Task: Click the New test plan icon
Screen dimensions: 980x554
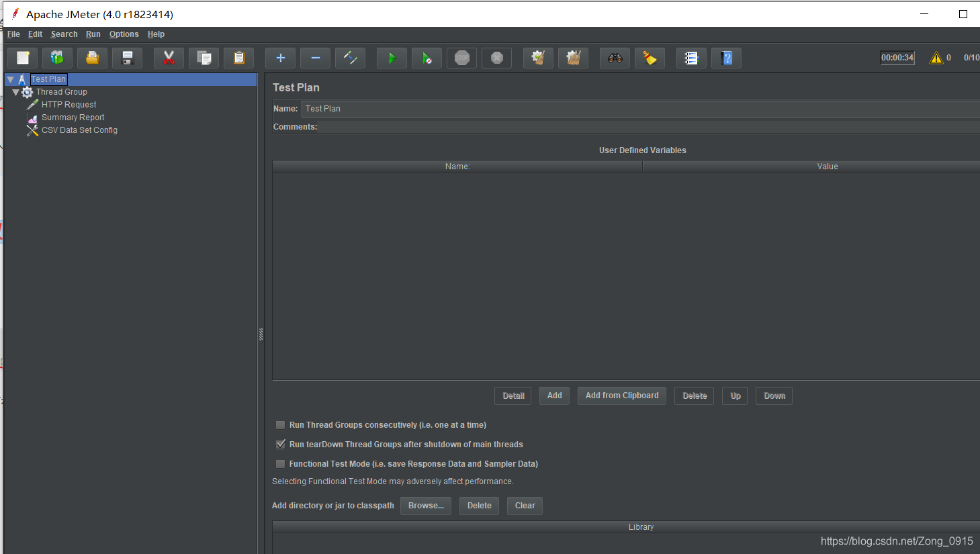Action: click(x=23, y=58)
